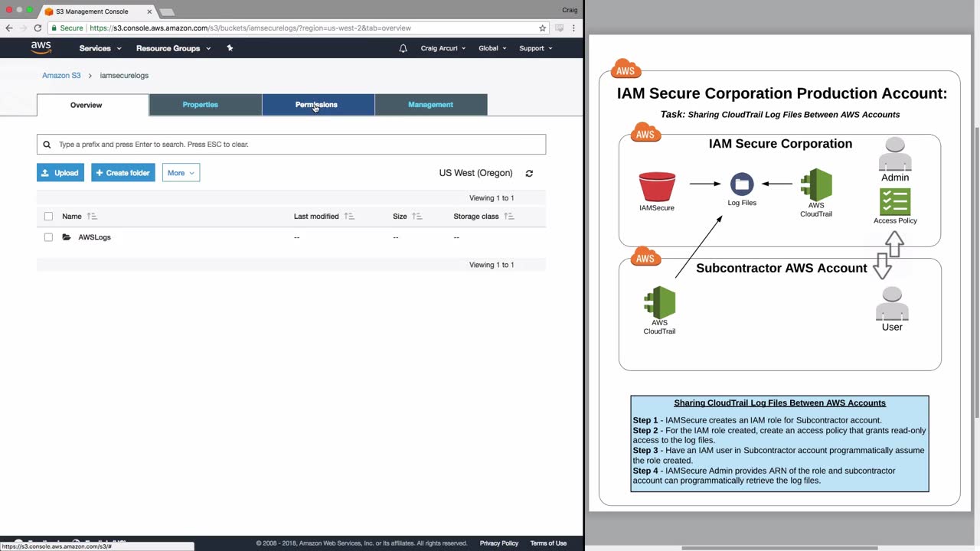Expand the Resource Groups menu
980x551 pixels.
[x=173, y=48]
